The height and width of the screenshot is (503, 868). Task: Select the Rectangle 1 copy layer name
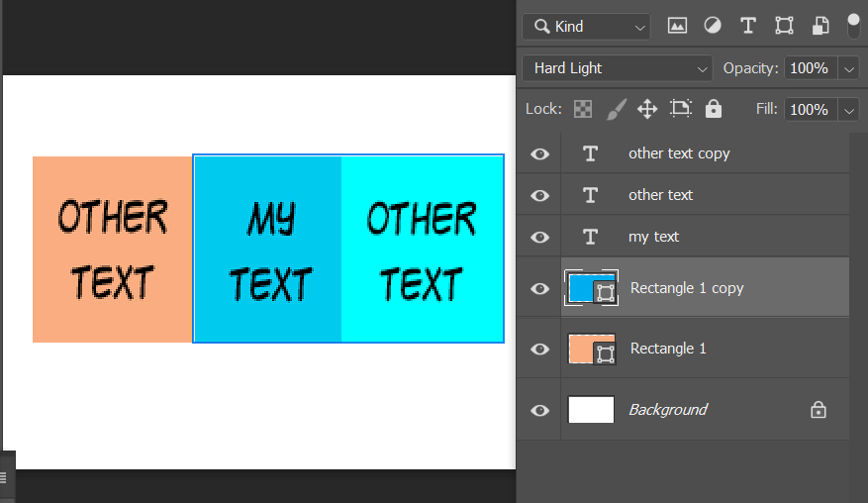[687, 288]
